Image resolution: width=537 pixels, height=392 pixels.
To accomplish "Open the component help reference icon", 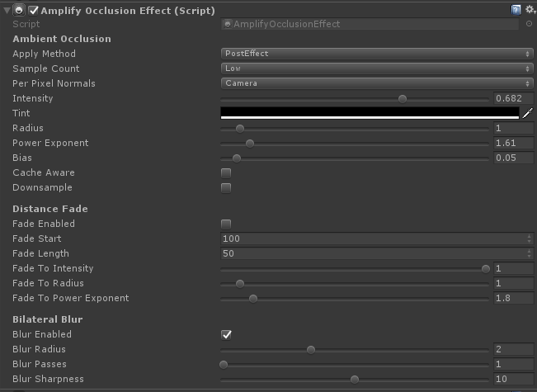I will 516,10.
